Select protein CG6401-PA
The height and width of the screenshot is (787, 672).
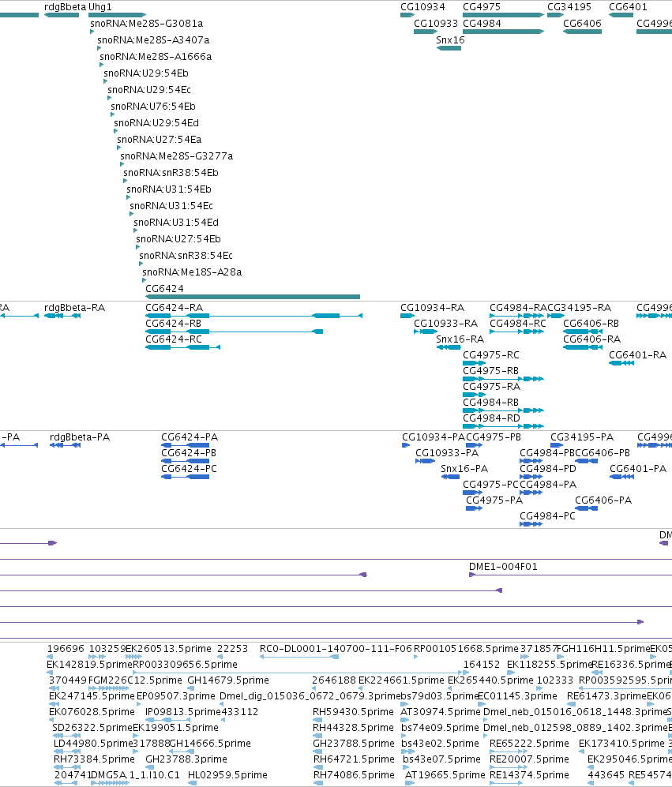coord(621,477)
